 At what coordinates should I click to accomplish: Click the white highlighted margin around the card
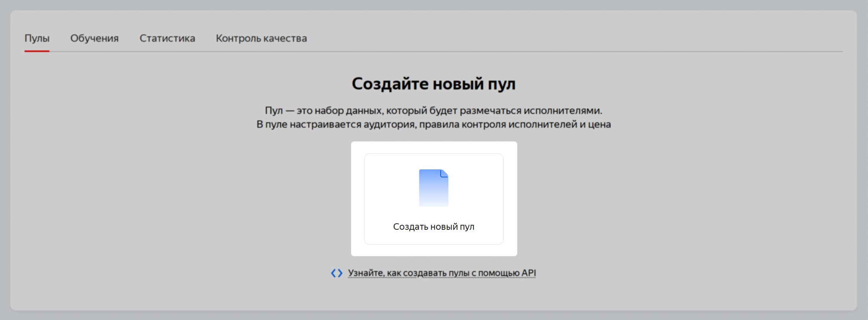coord(358,199)
